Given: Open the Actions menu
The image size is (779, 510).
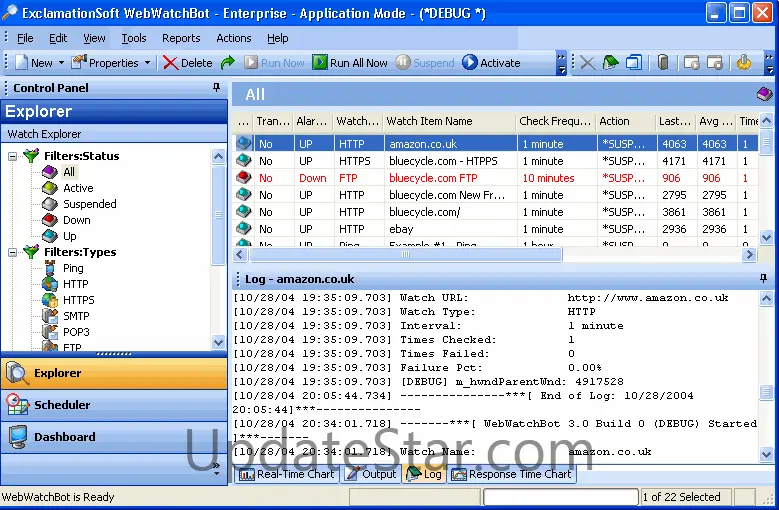Looking at the screenshot, I should (x=234, y=38).
